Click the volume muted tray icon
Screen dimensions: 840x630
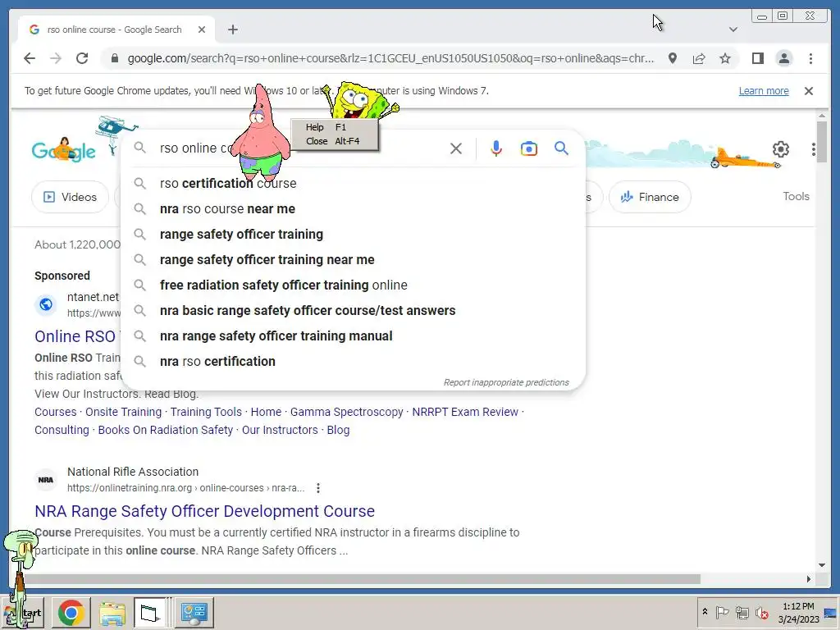coord(761,612)
